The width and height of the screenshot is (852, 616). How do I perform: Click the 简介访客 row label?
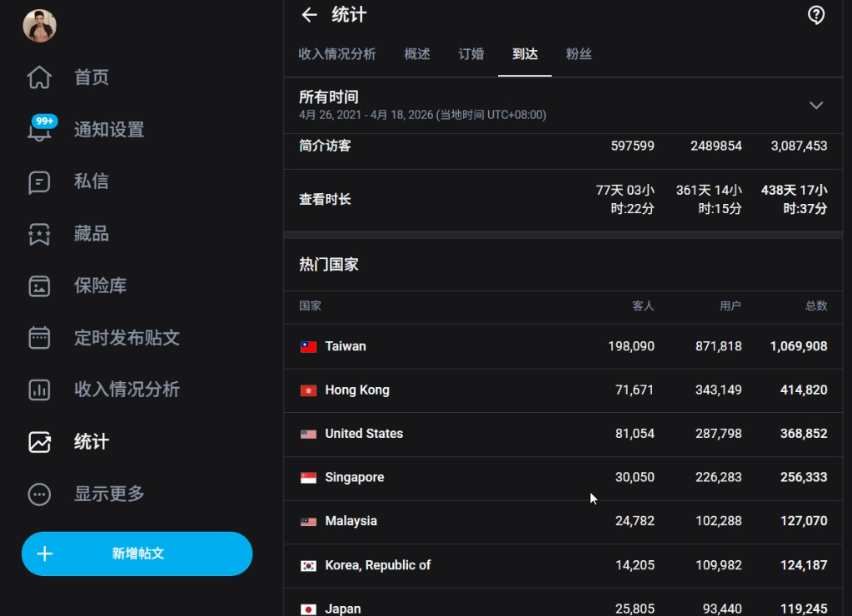point(325,146)
